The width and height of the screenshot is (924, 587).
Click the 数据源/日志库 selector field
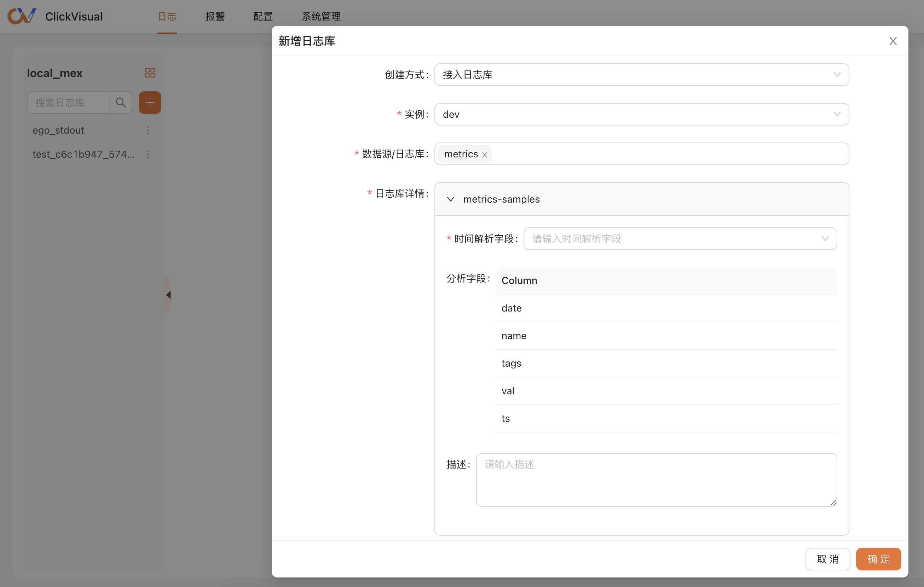coord(641,154)
